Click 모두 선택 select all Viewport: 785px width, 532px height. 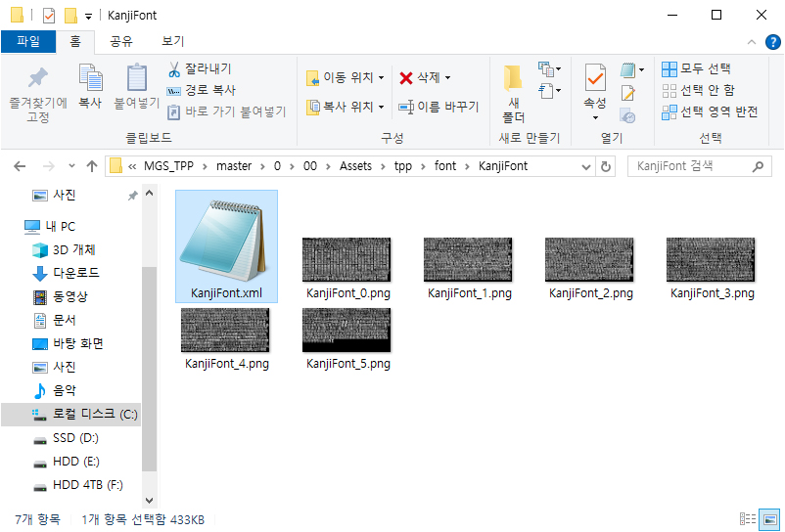click(696, 68)
